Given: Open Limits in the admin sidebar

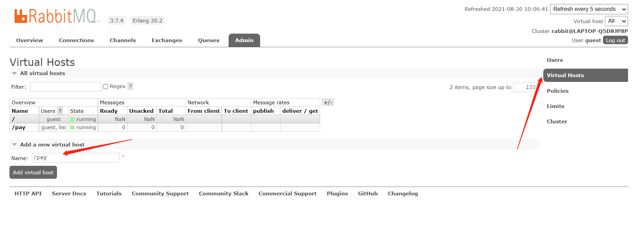Looking at the screenshot, I should tap(555, 106).
